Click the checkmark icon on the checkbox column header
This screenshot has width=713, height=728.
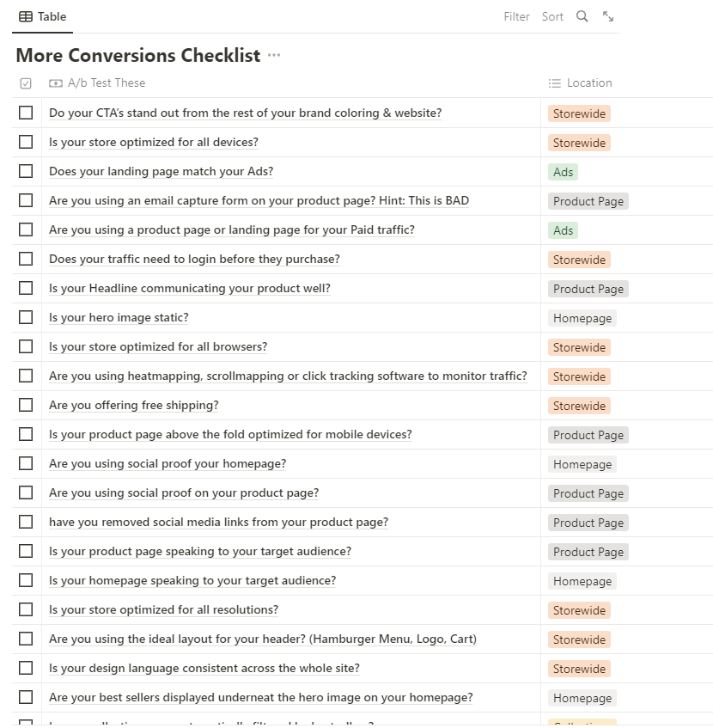25,83
